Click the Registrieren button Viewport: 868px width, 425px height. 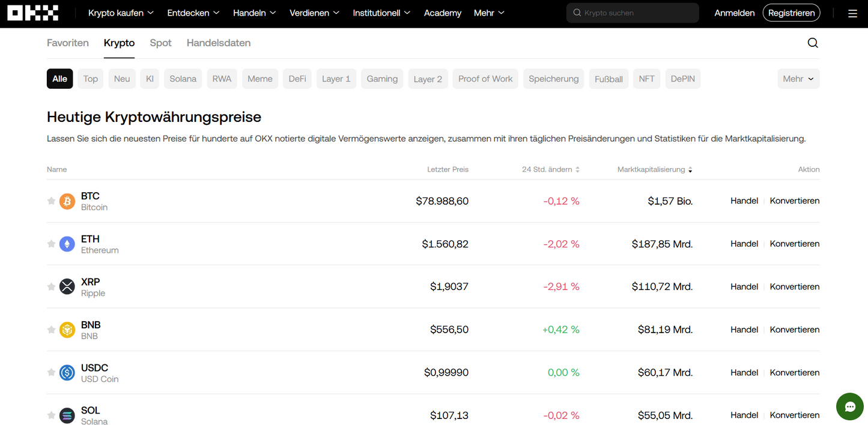pos(791,12)
